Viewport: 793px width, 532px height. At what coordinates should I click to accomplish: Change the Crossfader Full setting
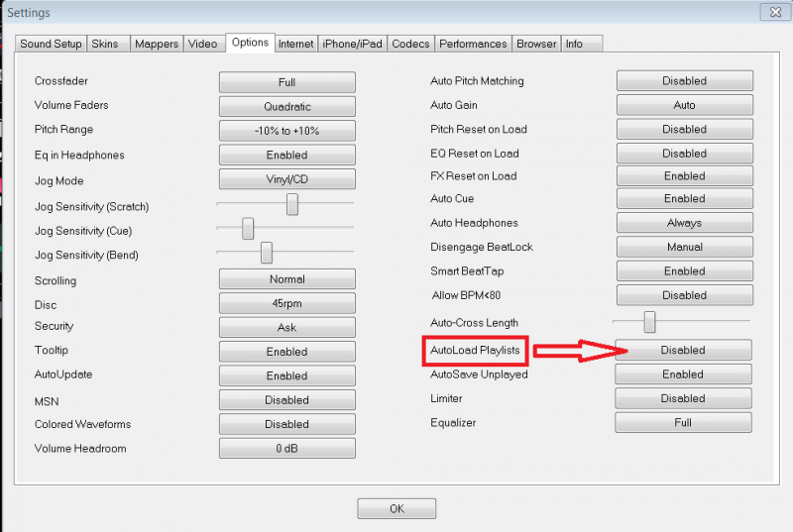[286, 82]
